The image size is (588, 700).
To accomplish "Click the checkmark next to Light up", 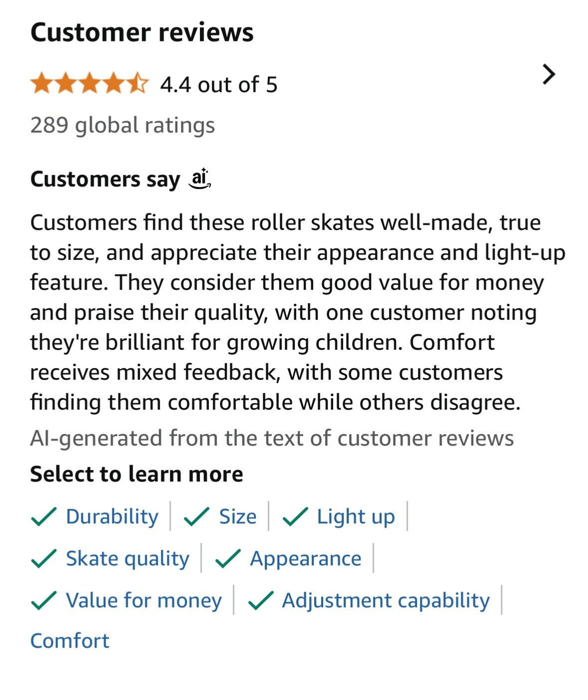I will coord(295,517).
